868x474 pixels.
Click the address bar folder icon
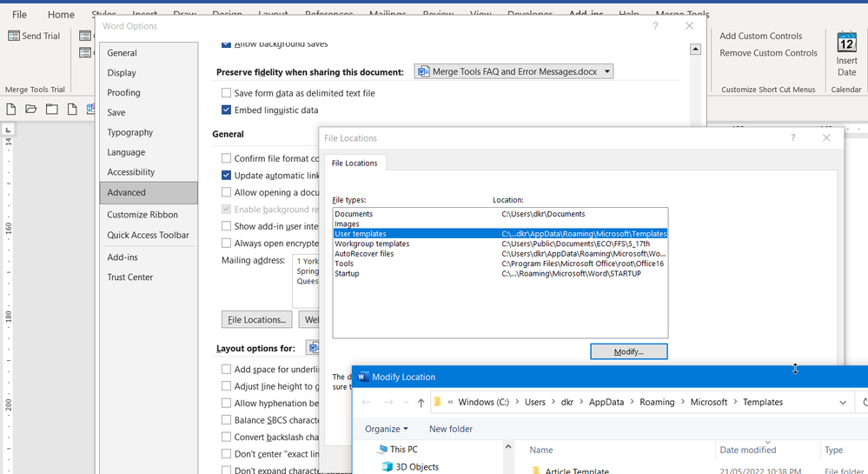tap(437, 402)
